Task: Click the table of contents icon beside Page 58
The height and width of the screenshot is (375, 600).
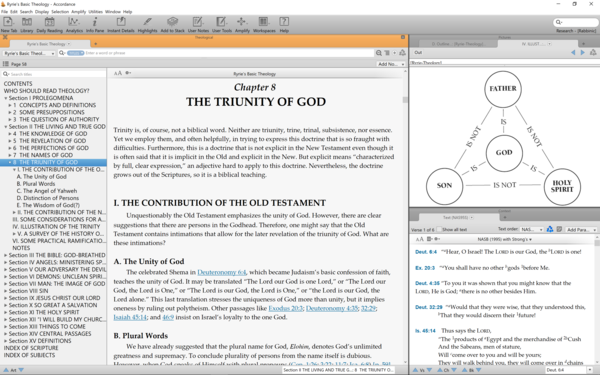Action: (6, 64)
